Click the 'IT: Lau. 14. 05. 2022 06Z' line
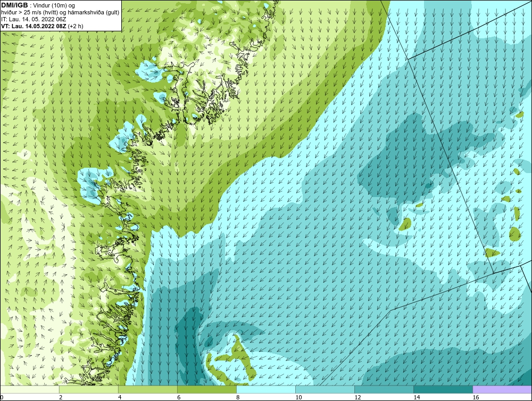Viewport: 532px width, 401px height. click(34, 19)
